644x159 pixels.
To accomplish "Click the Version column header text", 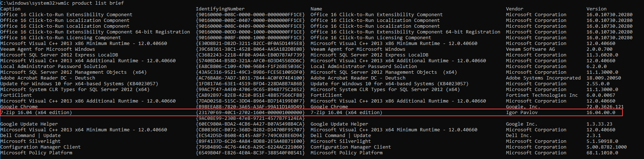I will [597, 9].
